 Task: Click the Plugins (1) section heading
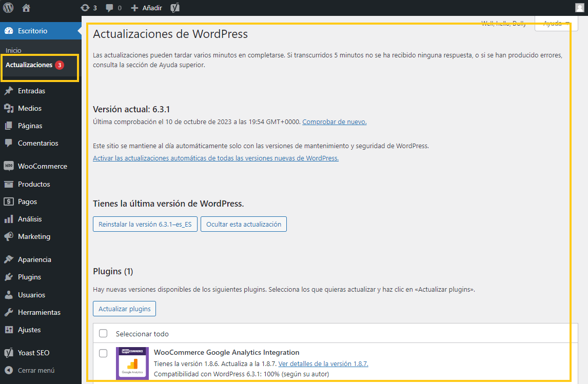113,271
